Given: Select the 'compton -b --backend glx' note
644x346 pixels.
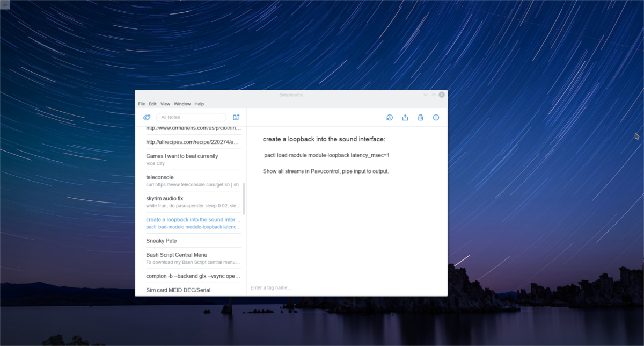Looking at the screenshot, I should [x=194, y=276].
